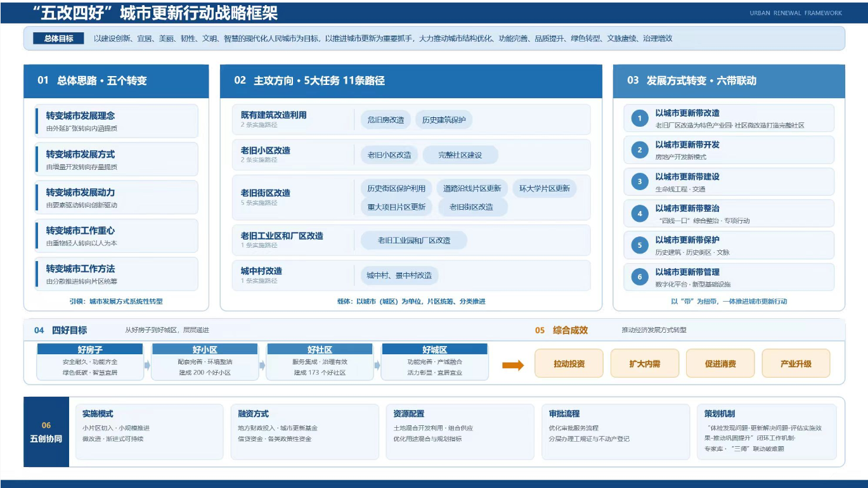
Task: Click the 产业升级 orange box
Action: tap(796, 364)
